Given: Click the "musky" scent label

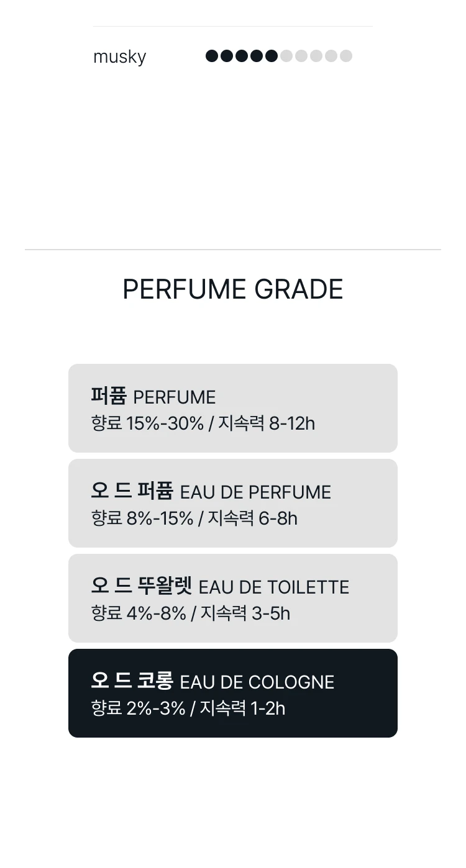Looking at the screenshot, I should (119, 57).
